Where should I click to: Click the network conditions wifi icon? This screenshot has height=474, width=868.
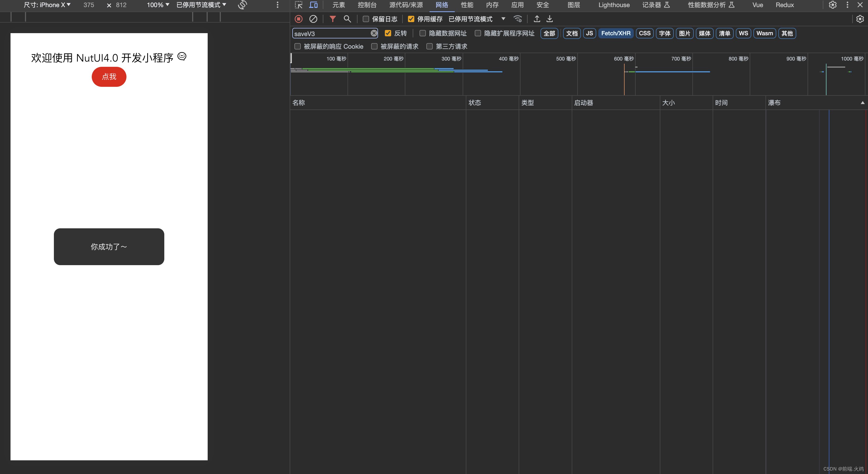(518, 19)
